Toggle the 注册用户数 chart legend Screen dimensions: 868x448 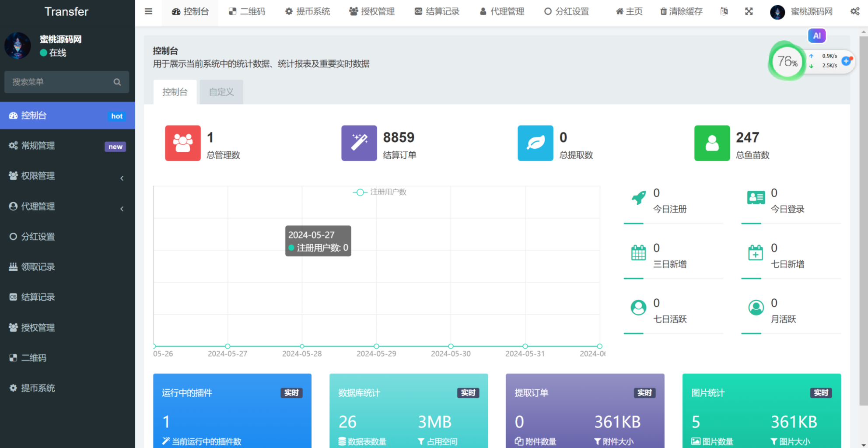pos(380,192)
